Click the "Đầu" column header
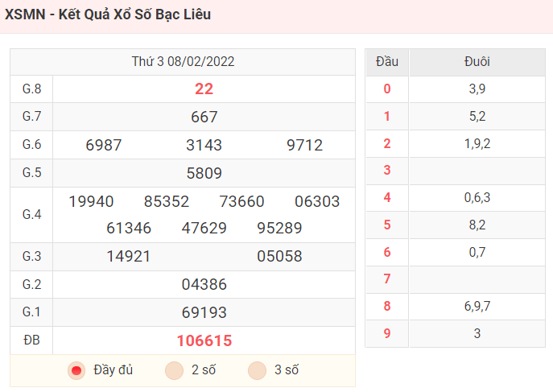This screenshot has height=392, width=553. point(387,62)
